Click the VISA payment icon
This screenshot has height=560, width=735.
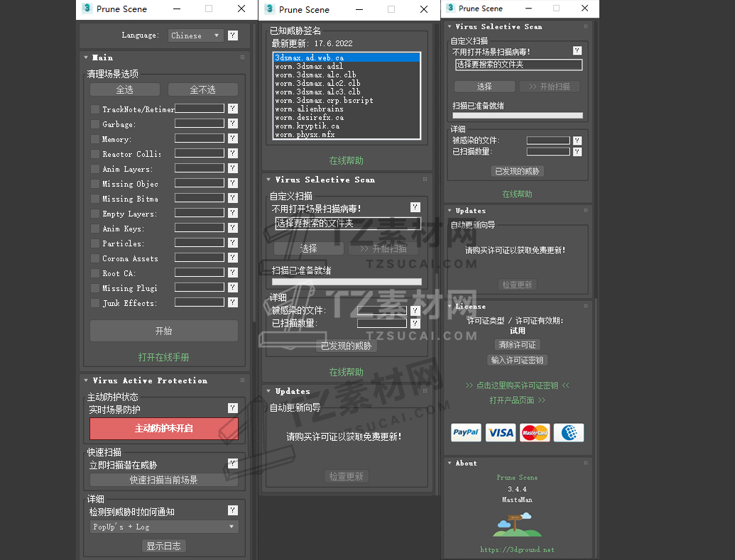tap(501, 432)
